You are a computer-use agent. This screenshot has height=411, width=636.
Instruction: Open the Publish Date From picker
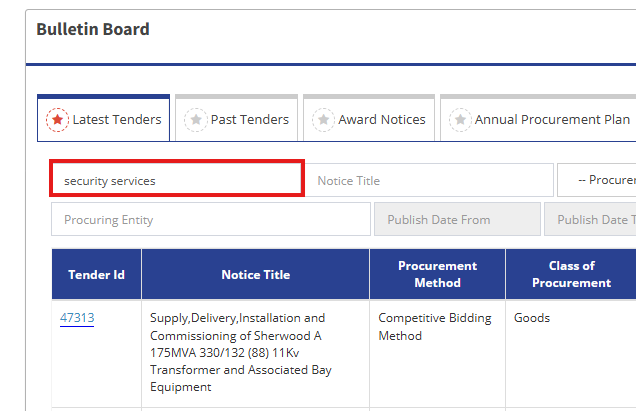457,220
